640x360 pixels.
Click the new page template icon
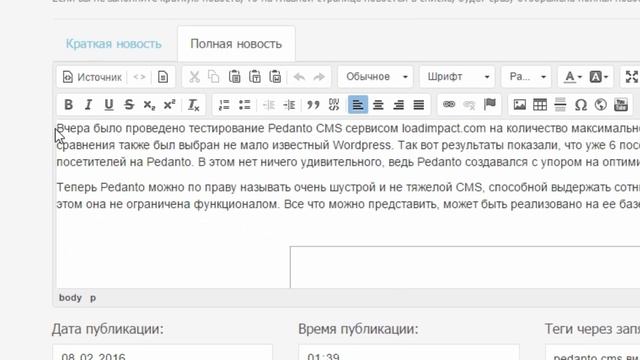163,77
